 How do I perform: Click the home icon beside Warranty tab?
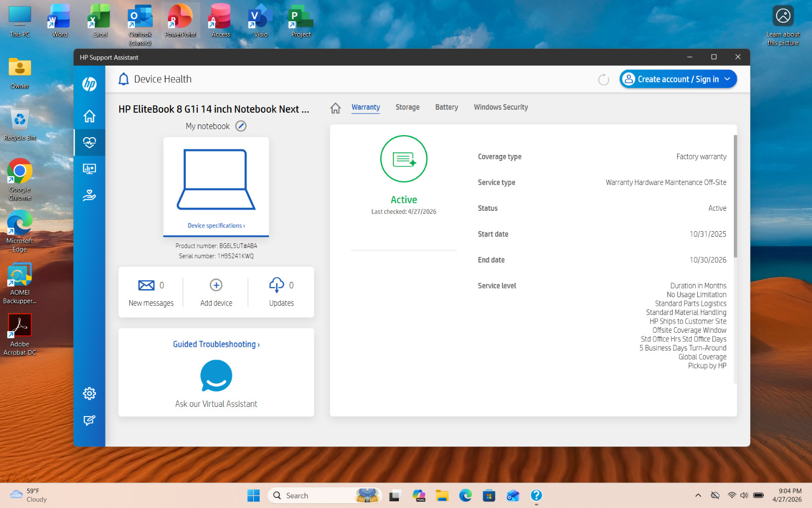[335, 108]
